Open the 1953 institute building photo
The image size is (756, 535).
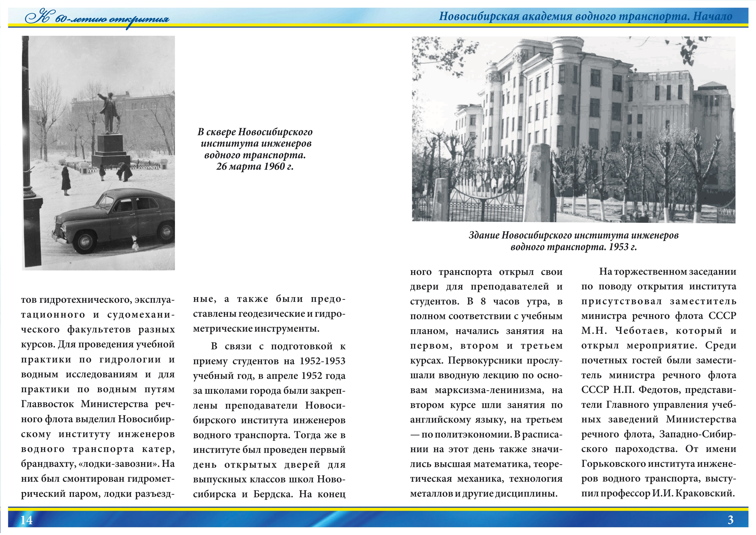point(574,130)
